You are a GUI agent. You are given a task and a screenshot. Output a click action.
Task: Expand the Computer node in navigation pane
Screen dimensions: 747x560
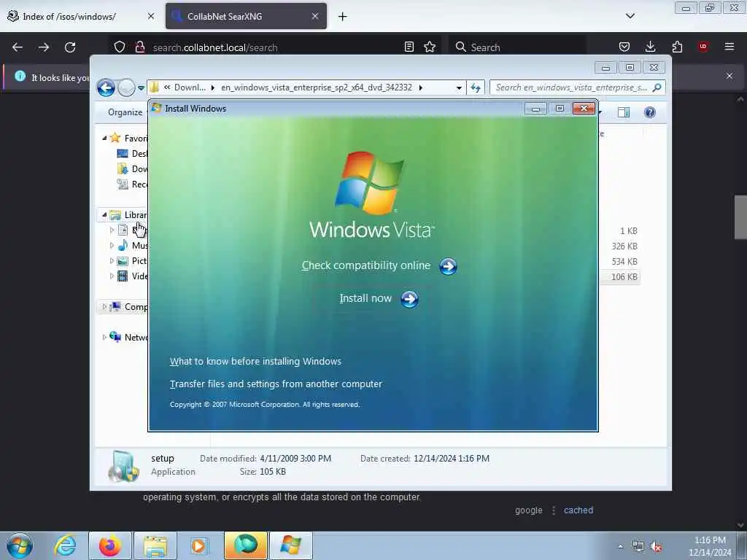point(104,307)
